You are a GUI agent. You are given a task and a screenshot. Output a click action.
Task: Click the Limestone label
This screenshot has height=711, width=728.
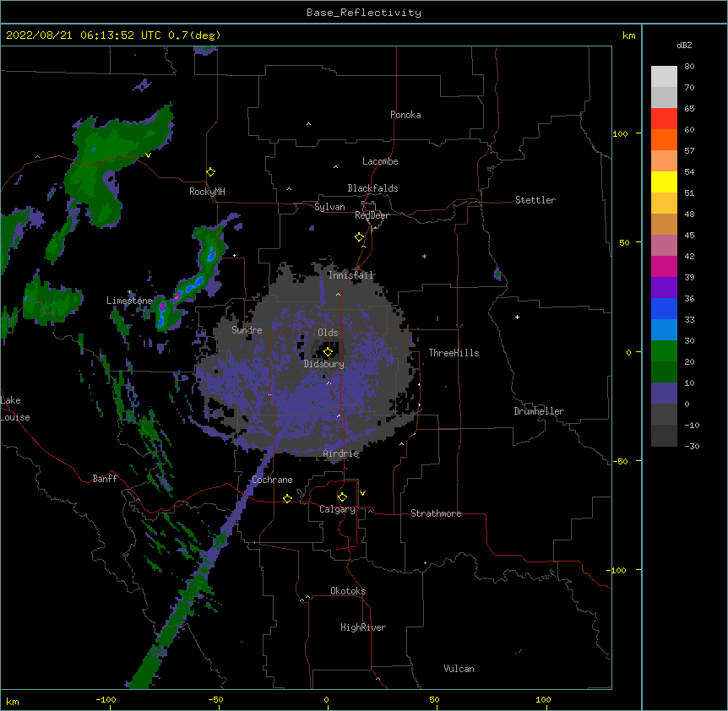129,301
